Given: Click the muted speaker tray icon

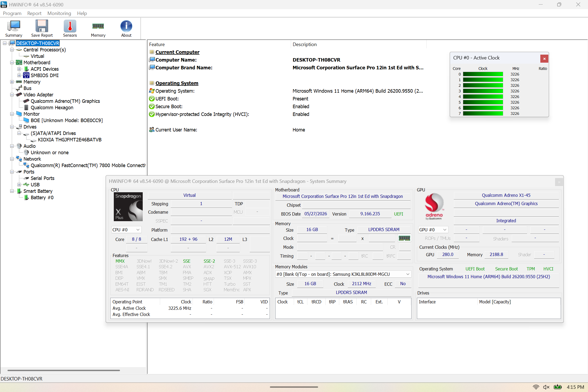Looking at the screenshot, I should [546, 387].
